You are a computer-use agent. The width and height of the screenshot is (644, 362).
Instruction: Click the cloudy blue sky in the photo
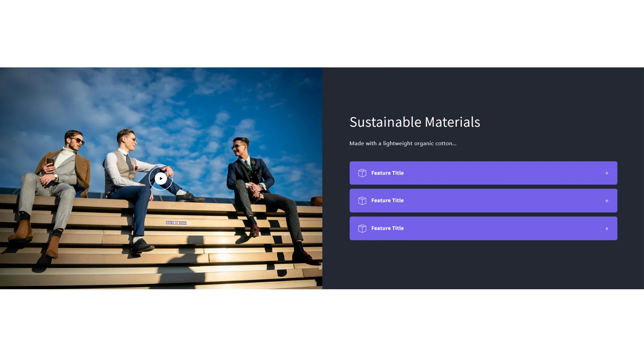pos(188,101)
